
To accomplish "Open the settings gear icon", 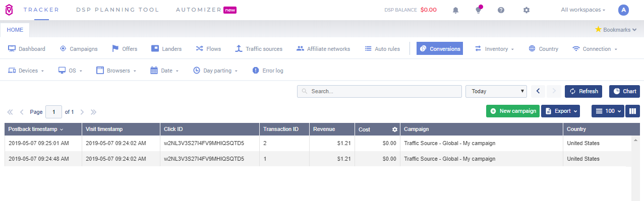I will [526, 10].
